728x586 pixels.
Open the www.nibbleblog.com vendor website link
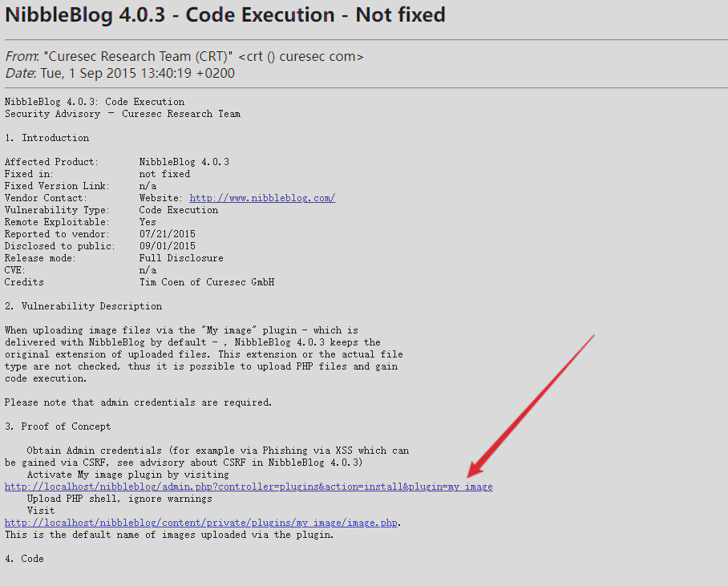tap(262, 198)
